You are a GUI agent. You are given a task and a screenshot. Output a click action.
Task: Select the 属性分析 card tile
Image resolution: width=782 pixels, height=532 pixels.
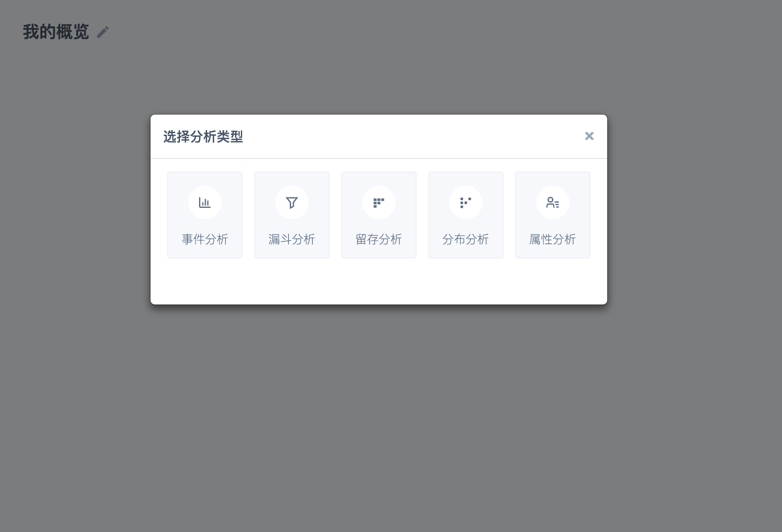tap(553, 215)
